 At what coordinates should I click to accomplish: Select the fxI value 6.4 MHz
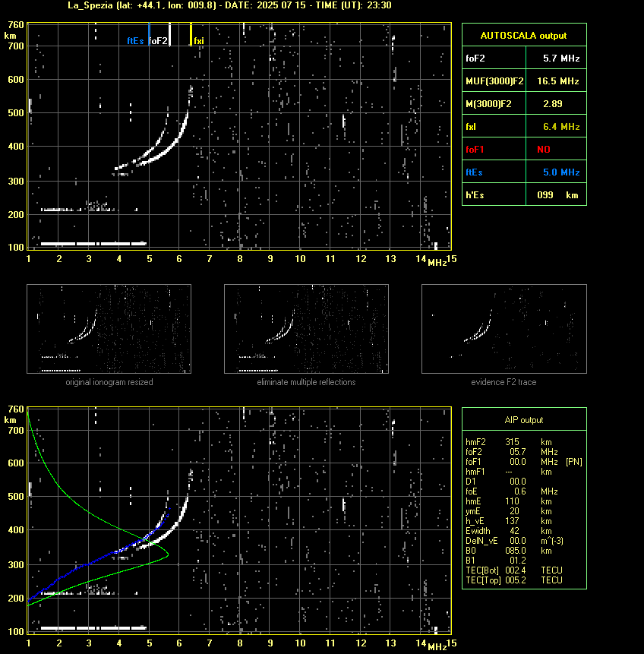click(x=561, y=126)
